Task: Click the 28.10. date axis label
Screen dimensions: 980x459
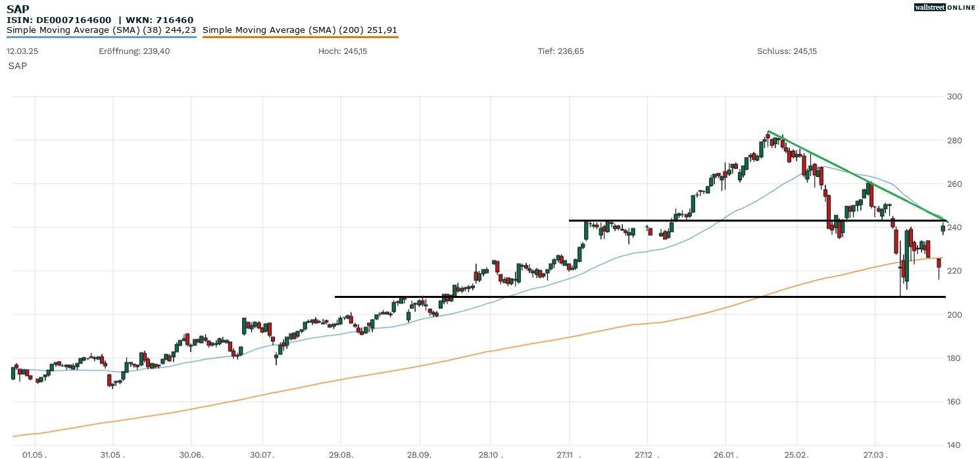Action: pos(491,454)
